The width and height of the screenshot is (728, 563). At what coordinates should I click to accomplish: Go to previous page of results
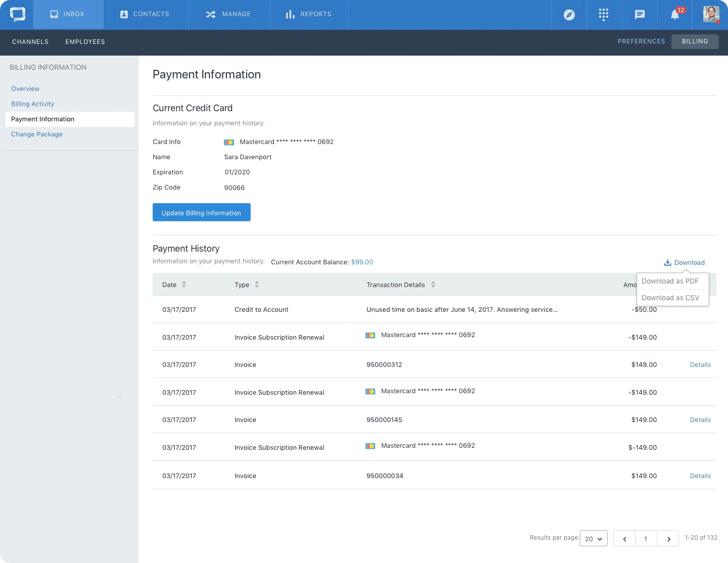(624, 539)
